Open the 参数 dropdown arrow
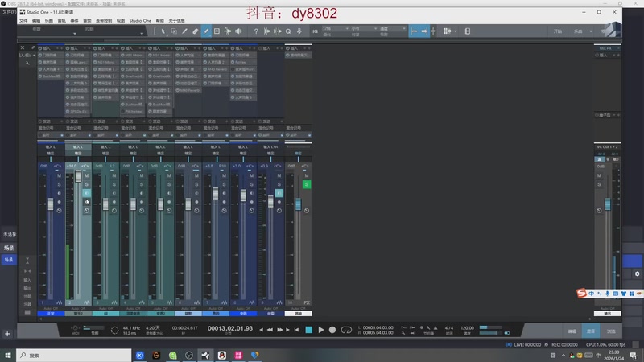 [75, 33]
